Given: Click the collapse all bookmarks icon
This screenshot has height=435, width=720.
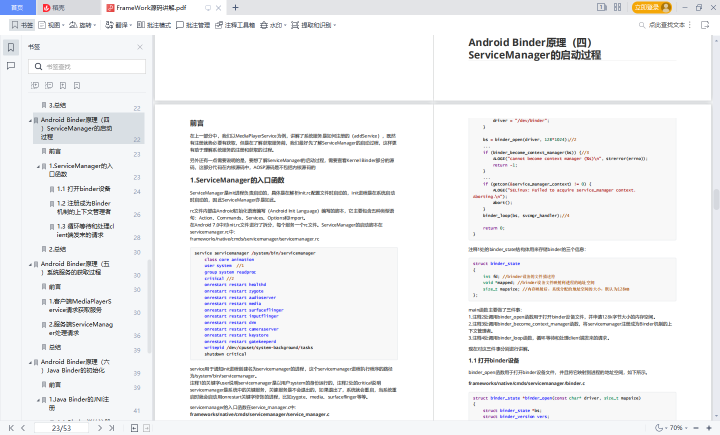Looking at the screenshot, I should pos(49,85).
